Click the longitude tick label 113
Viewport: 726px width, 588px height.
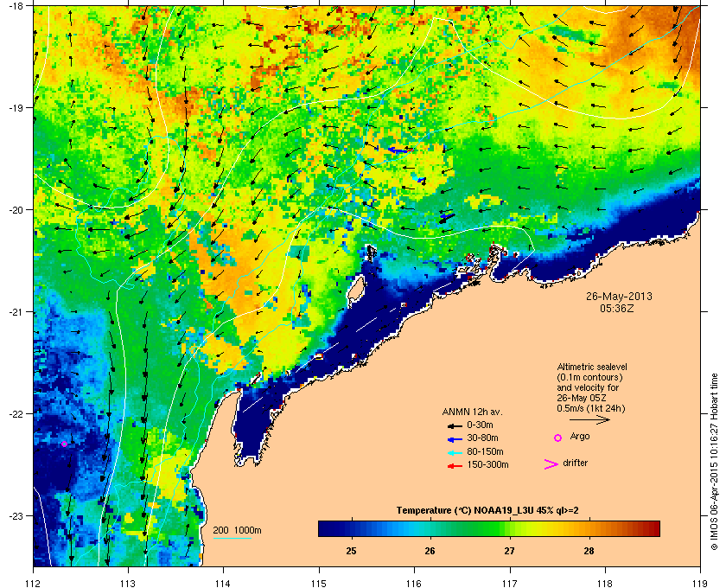pyautogui.click(x=128, y=584)
